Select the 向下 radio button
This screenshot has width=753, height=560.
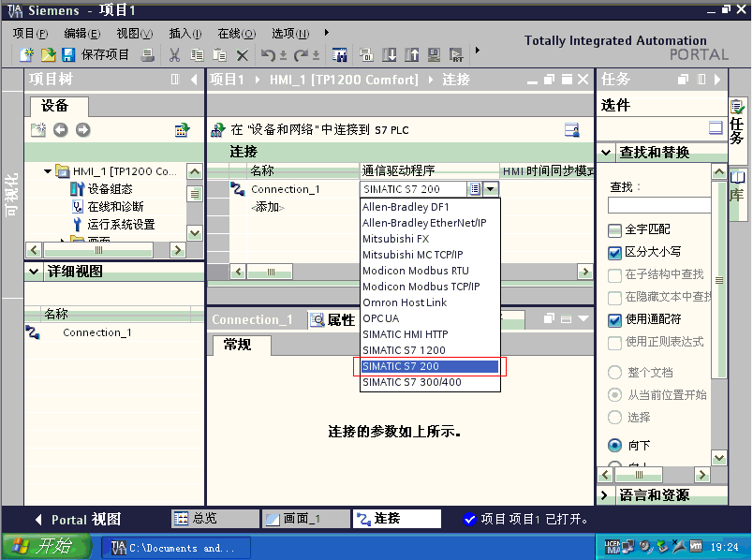coord(615,446)
